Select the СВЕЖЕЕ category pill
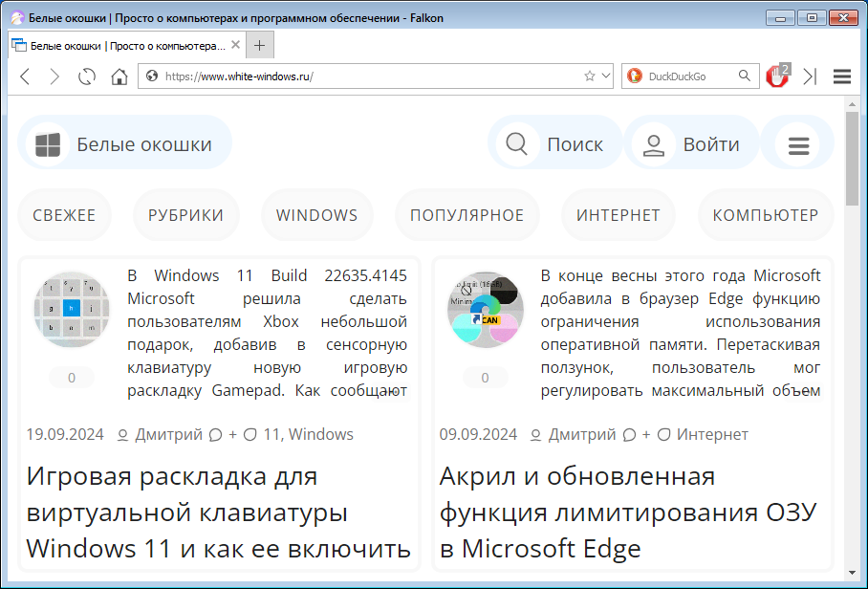Screen dimensions: 868x589 tap(64, 215)
